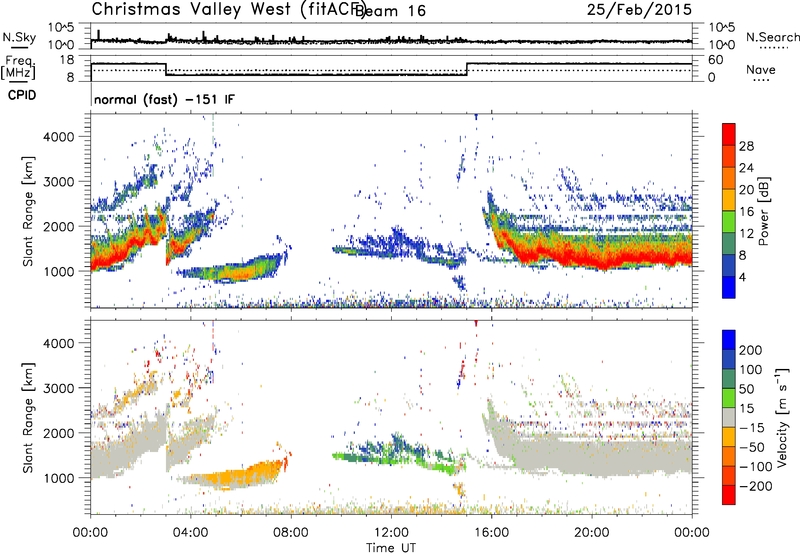
Task: Click the '3000' tick on power panel
Action: 59,182
